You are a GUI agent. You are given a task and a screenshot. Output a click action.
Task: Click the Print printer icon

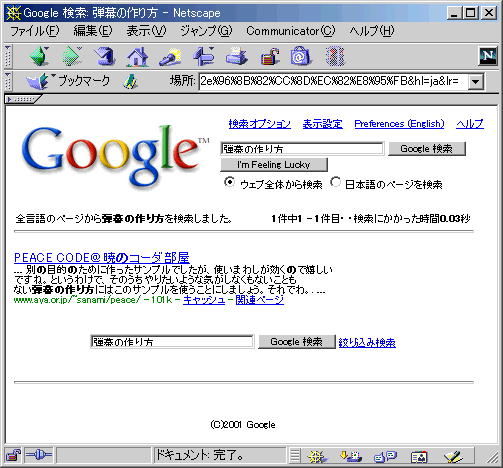[x=236, y=56]
